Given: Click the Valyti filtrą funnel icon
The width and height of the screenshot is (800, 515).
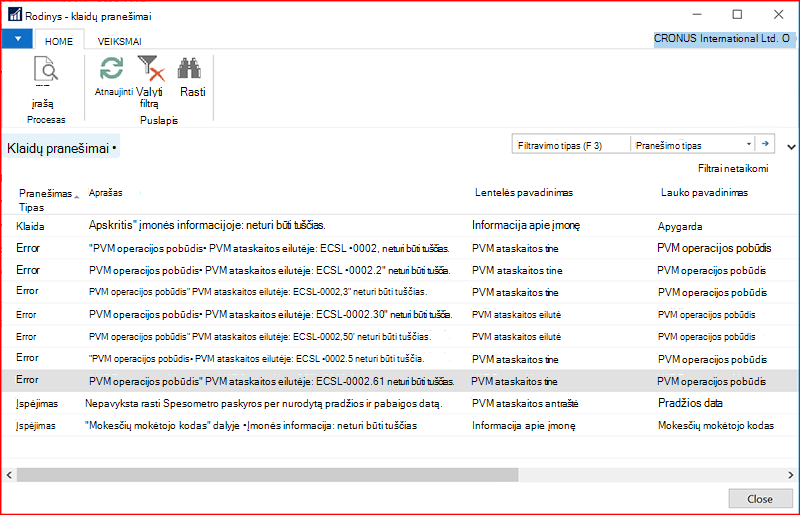Looking at the screenshot, I should 151,68.
